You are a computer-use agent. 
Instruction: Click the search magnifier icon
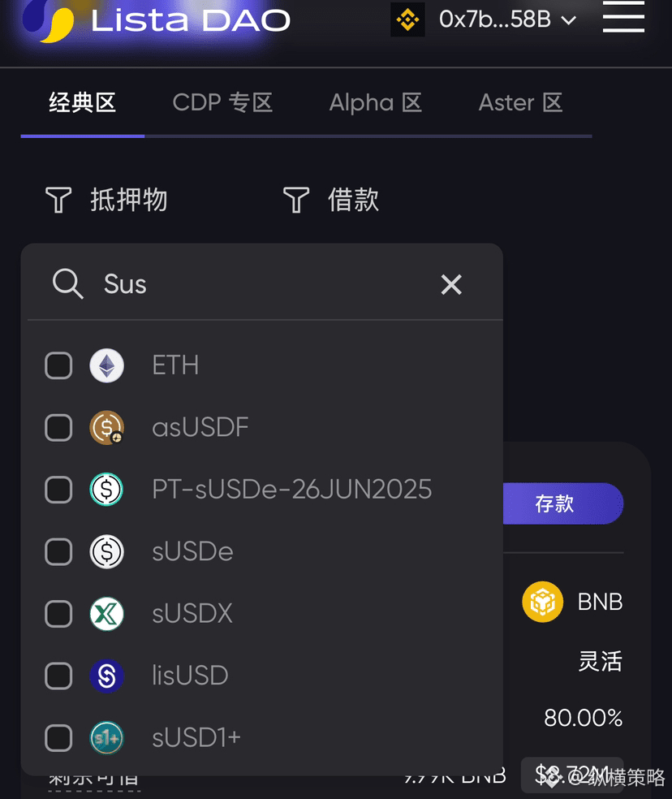pos(67,284)
